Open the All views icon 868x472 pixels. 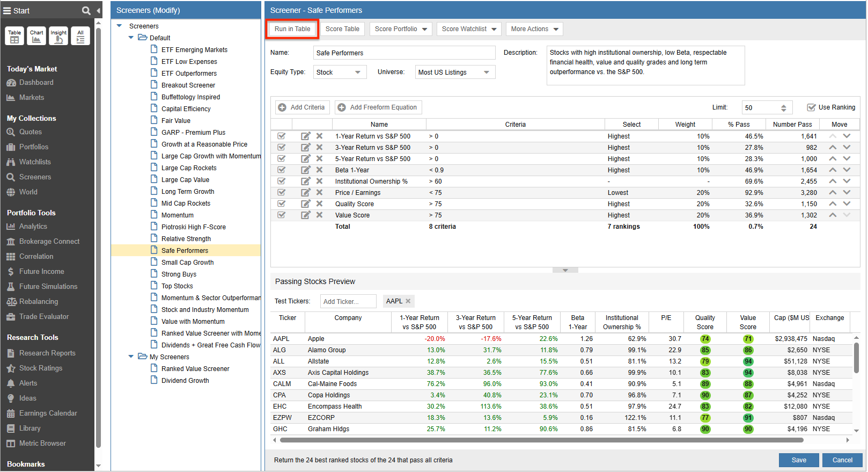pos(80,36)
